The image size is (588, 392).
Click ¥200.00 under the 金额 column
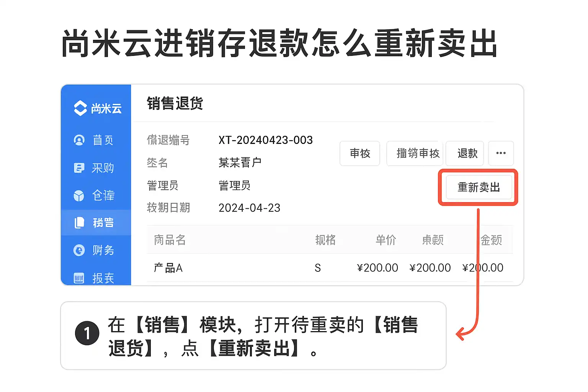[483, 268]
